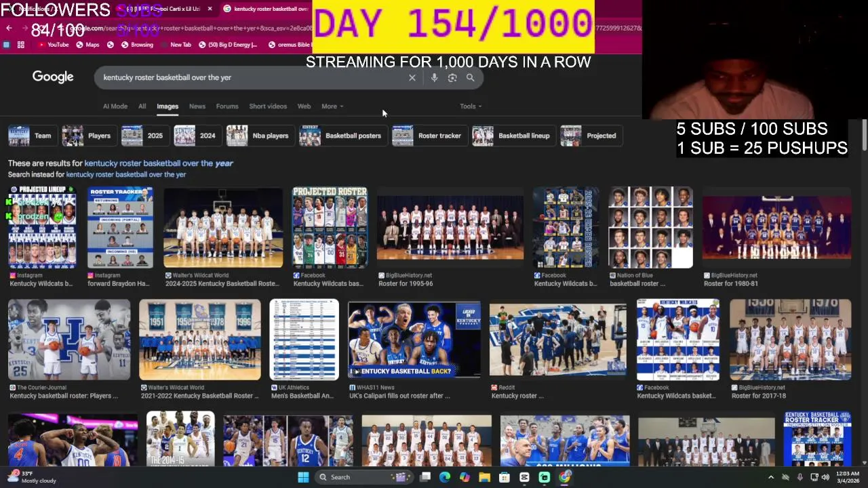Screen dimensions: 868x488
Task: Select the Images tab
Action: pyautogui.click(x=167, y=106)
